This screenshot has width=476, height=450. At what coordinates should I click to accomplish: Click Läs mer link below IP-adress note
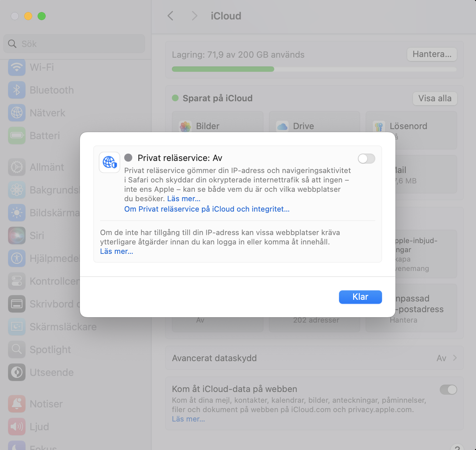click(x=116, y=251)
